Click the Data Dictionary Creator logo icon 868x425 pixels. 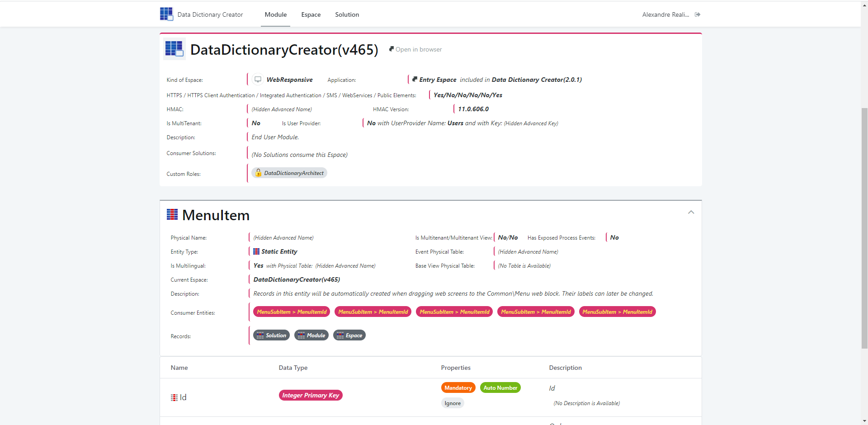pos(166,14)
